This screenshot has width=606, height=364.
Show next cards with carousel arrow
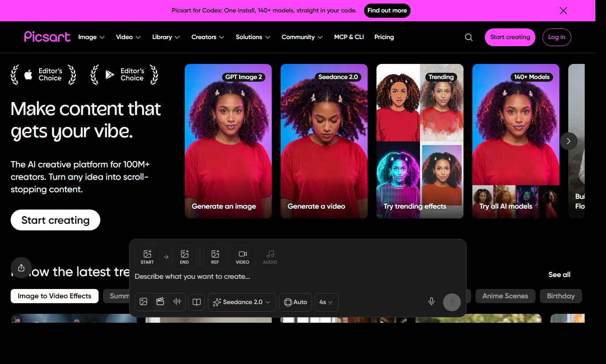click(569, 141)
